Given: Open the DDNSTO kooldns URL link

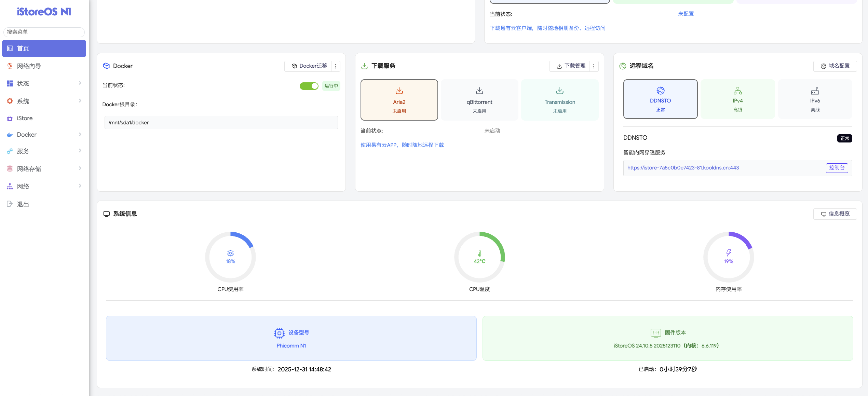Looking at the screenshot, I should click(x=683, y=168).
